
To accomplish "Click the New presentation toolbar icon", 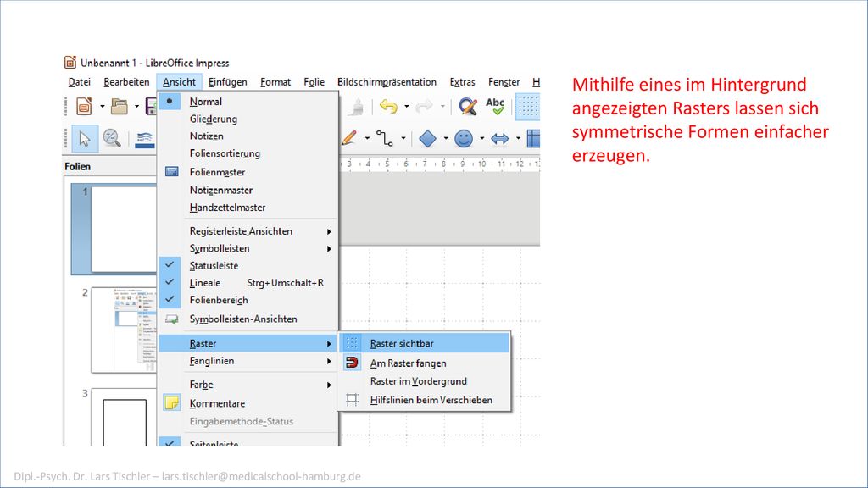I will pos(84,106).
